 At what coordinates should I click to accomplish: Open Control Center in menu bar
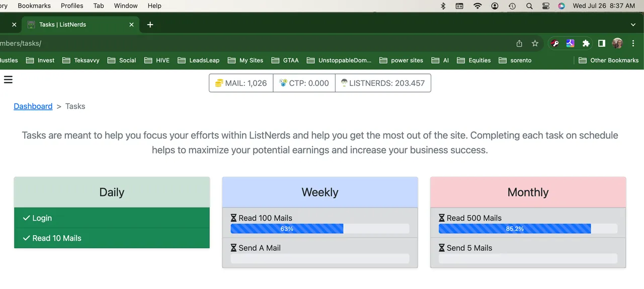click(546, 6)
